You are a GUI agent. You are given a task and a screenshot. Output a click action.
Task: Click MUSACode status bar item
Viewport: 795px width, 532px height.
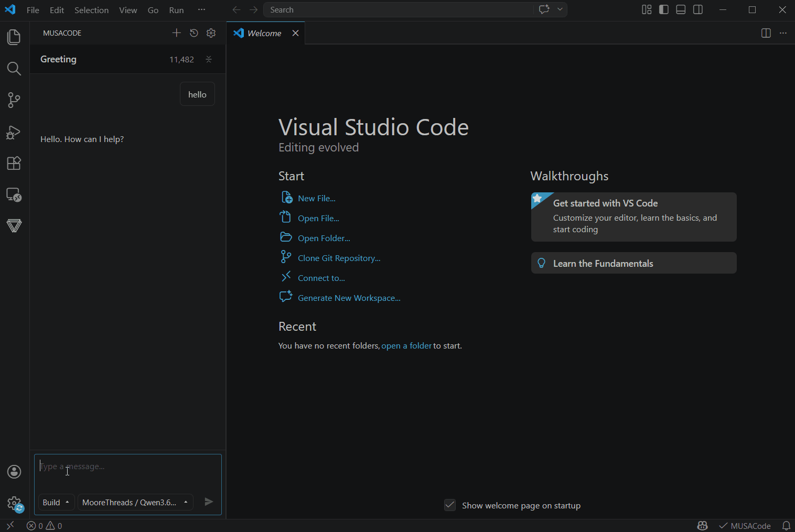click(745, 526)
